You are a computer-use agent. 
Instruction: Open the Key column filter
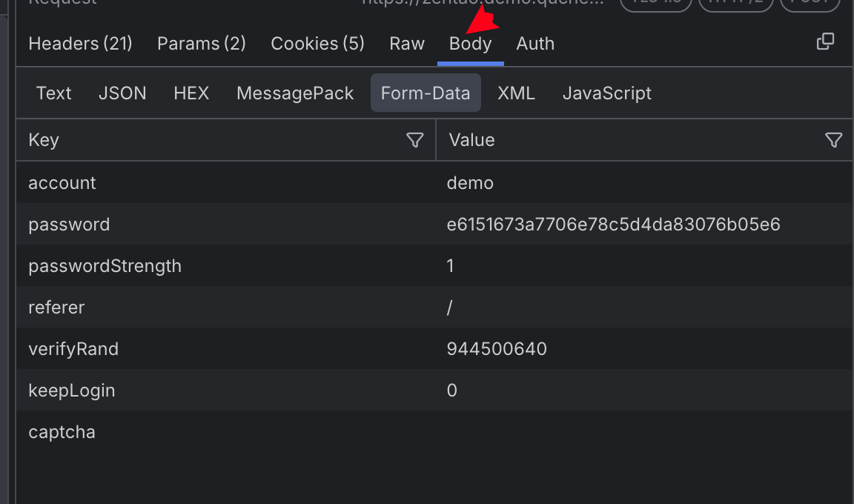pyautogui.click(x=415, y=140)
